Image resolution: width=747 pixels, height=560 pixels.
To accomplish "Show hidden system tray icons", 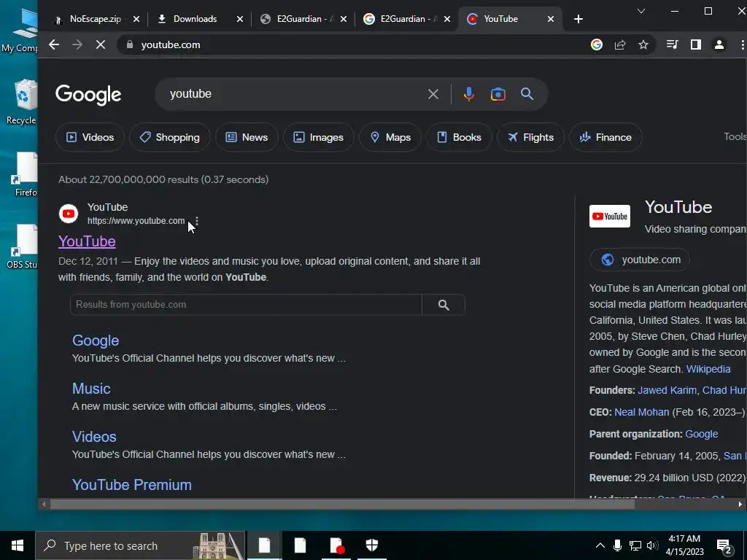I will (x=600, y=545).
